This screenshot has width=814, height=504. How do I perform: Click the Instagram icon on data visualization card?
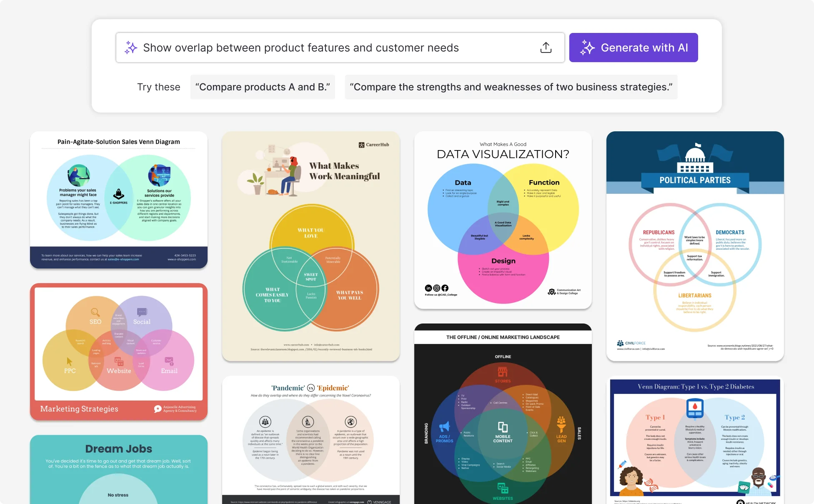[437, 288]
